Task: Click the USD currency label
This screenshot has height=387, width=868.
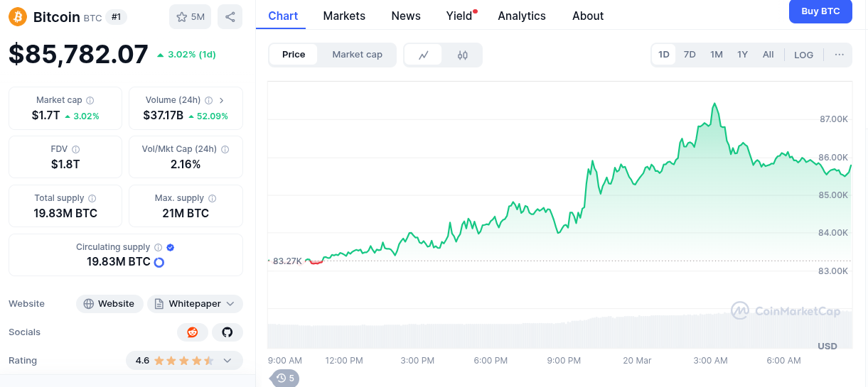Action: 827,346
